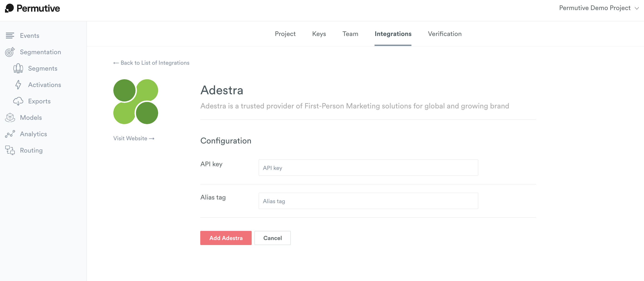Click the Adestra green circles logo
Screen dimensions: 644x281
point(135,102)
